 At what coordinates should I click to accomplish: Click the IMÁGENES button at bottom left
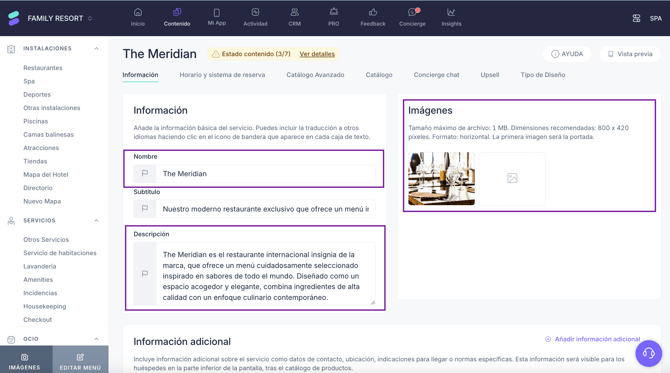(x=25, y=360)
